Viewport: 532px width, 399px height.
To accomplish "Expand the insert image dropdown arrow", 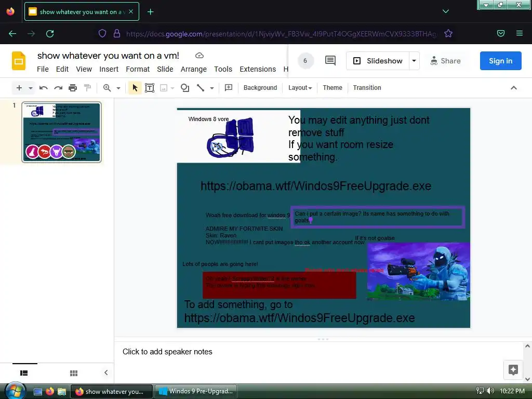I will tap(172, 88).
